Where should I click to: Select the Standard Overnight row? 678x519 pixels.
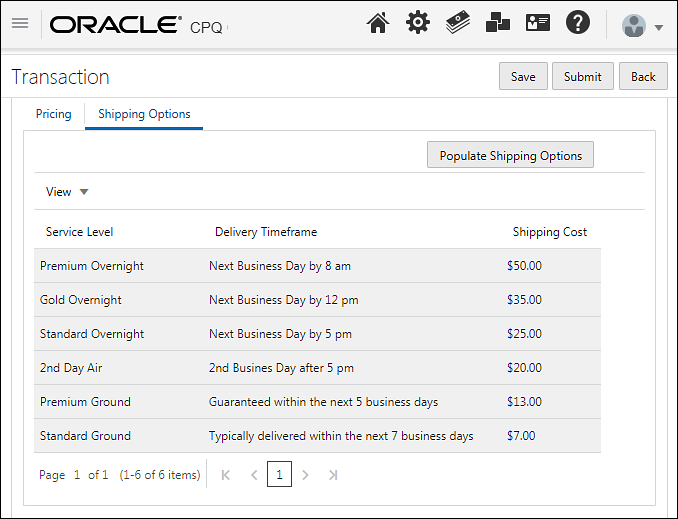(317, 334)
